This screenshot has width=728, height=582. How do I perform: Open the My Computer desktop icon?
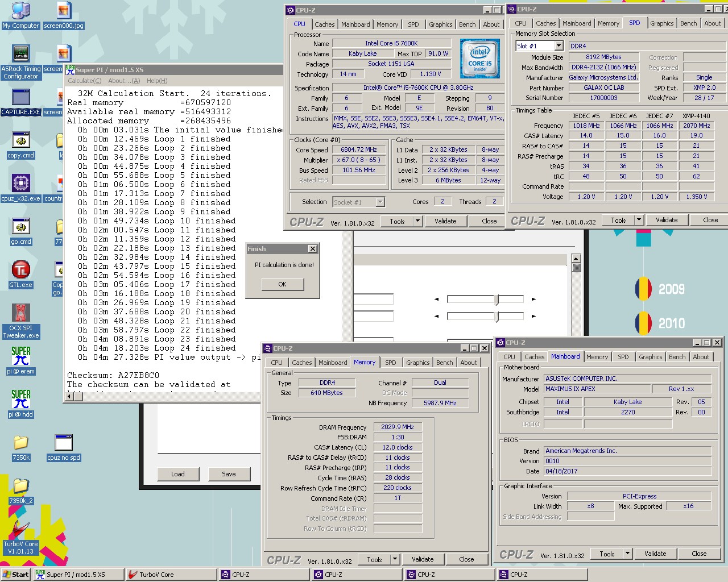pos(20,15)
